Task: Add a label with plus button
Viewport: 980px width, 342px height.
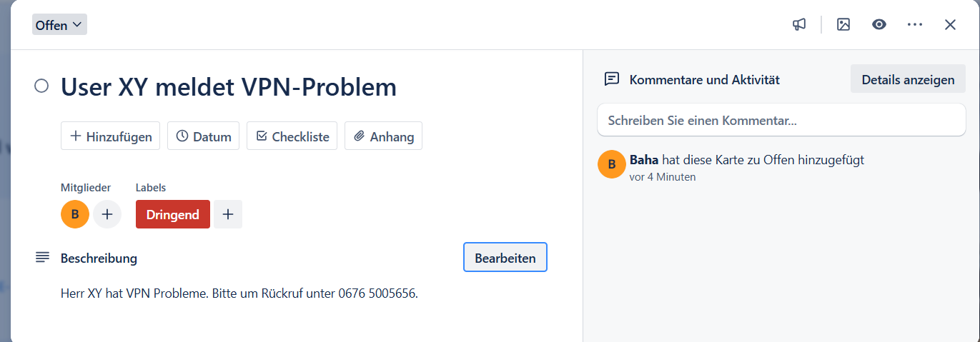Action: (228, 214)
